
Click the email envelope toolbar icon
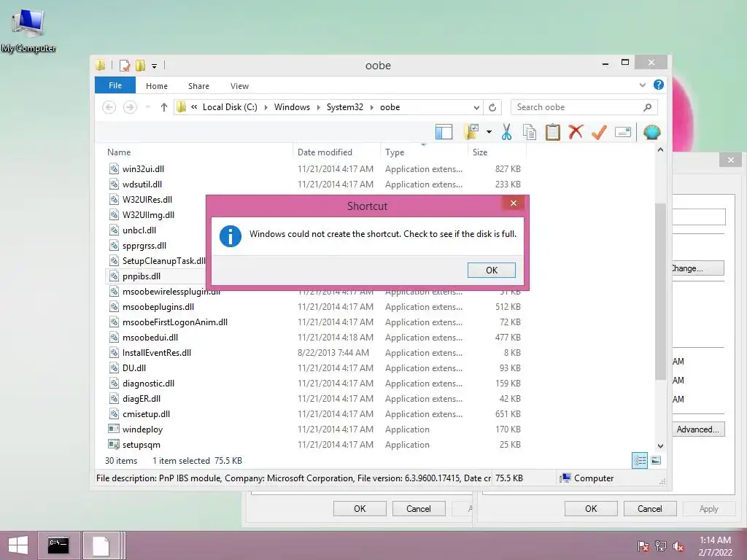coord(623,132)
